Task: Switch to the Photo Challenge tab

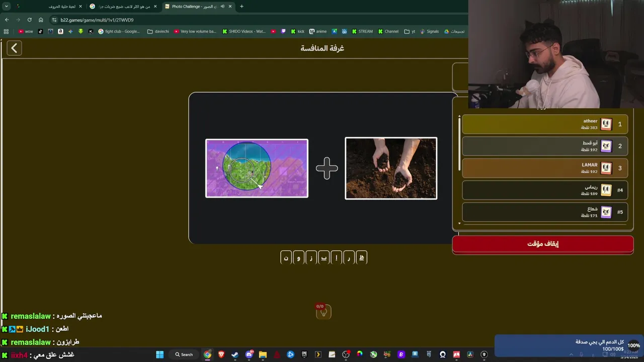Action: point(198,7)
